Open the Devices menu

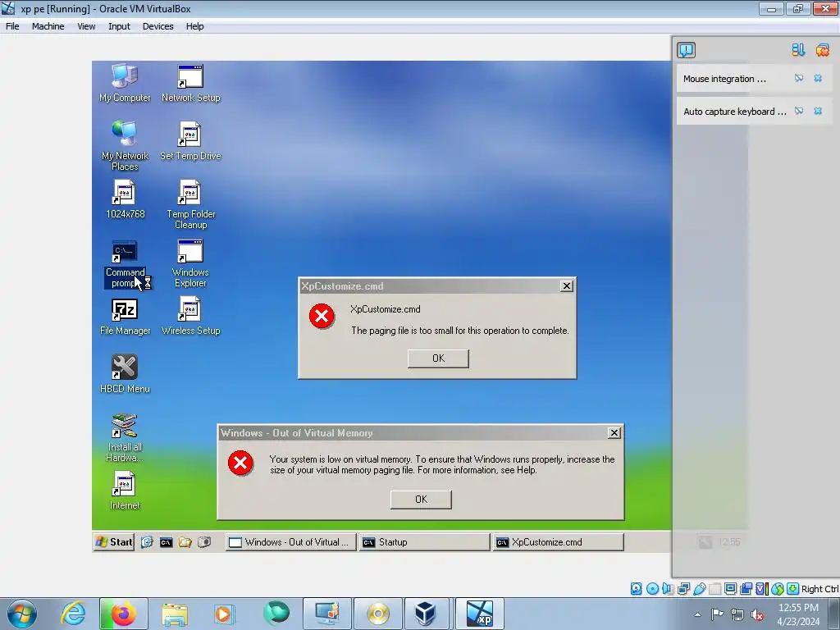click(157, 26)
